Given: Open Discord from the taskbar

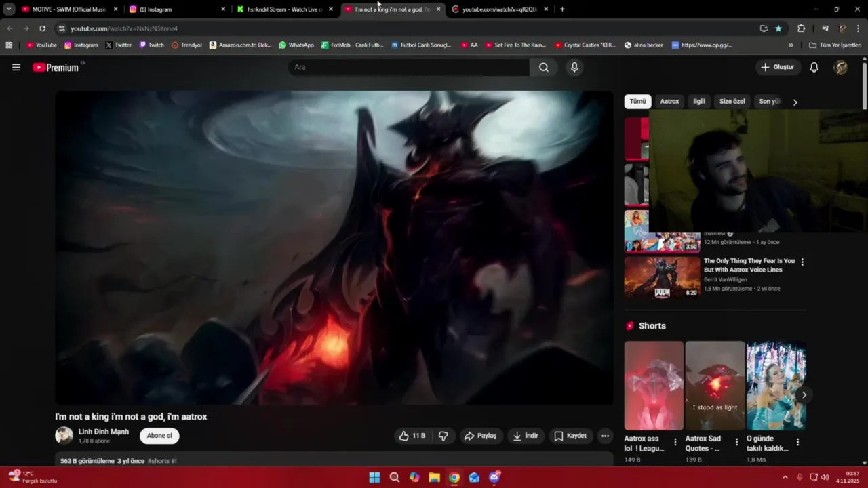Looking at the screenshot, I should (x=494, y=477).
